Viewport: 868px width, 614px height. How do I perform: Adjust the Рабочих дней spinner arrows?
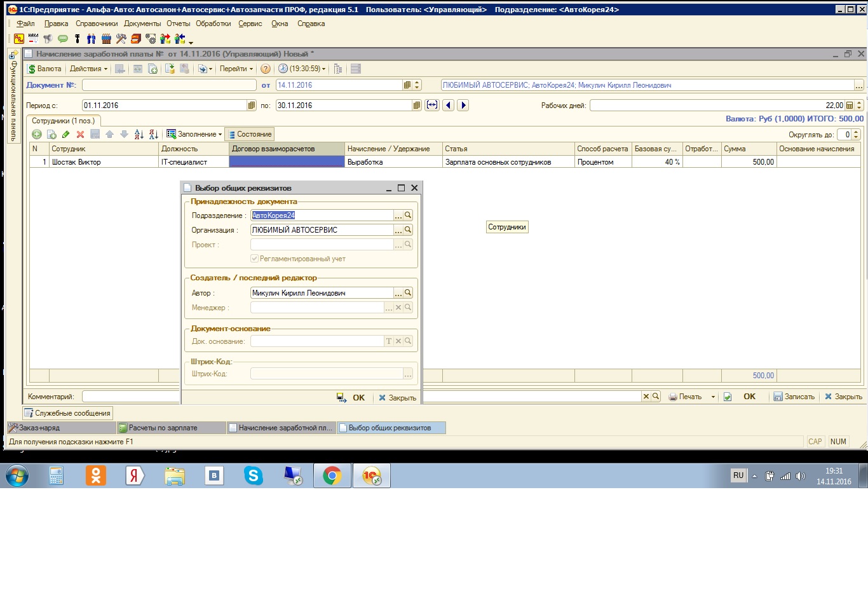(x=859, y=106)
